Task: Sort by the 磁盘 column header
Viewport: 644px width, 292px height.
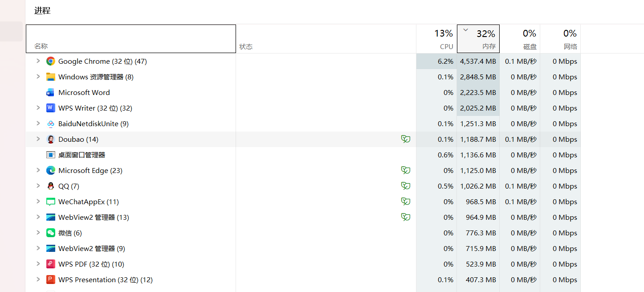Action: point(520,39)
